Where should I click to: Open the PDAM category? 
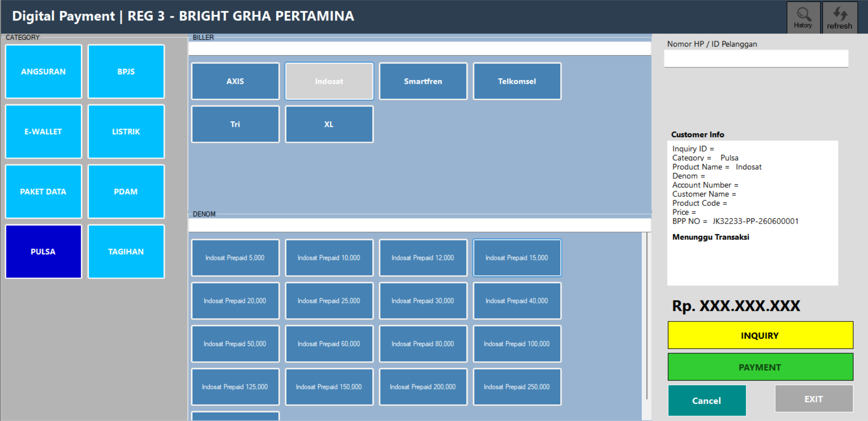point(126,191)
